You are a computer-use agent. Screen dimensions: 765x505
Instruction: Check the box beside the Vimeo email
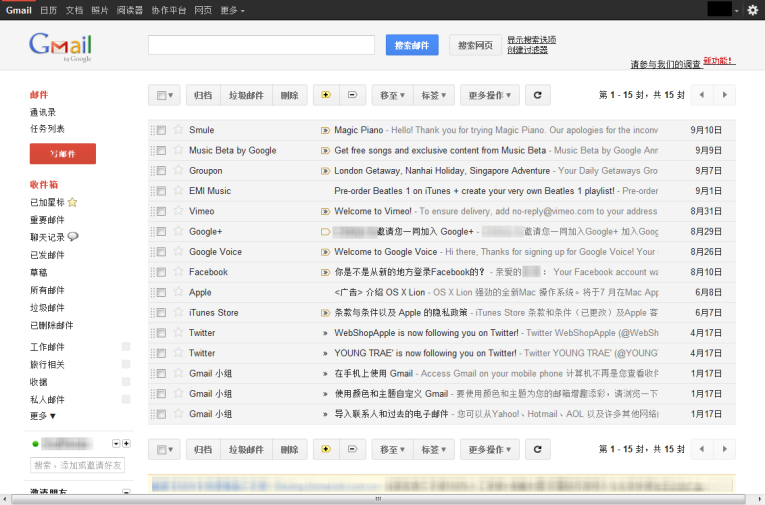pyautogui.click(x=161, y=211)
